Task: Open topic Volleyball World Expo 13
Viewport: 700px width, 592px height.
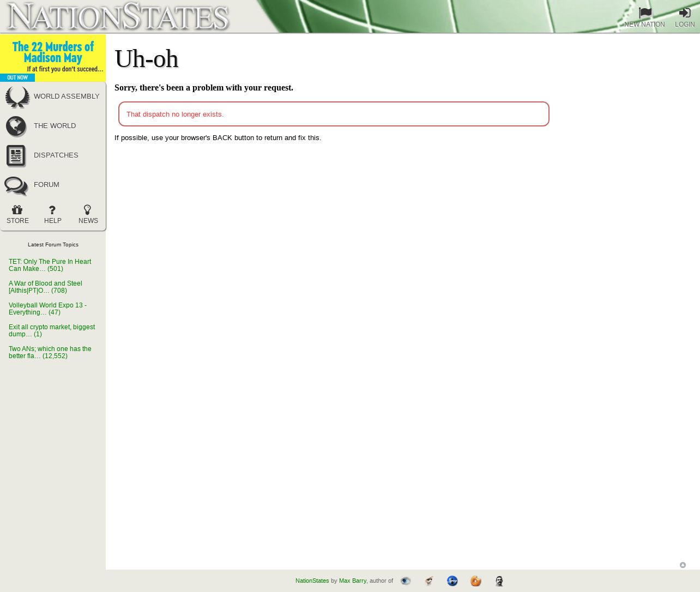Action: [x=48, y=309]
